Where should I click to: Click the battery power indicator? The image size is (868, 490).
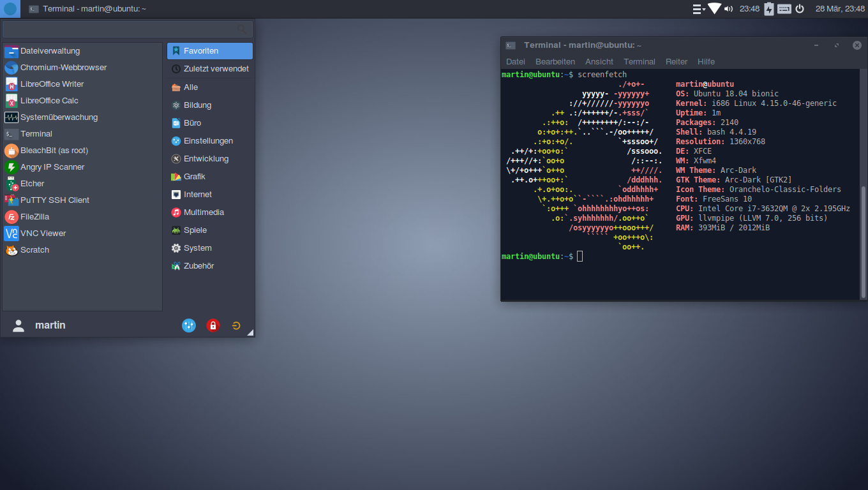click(769, 9)
